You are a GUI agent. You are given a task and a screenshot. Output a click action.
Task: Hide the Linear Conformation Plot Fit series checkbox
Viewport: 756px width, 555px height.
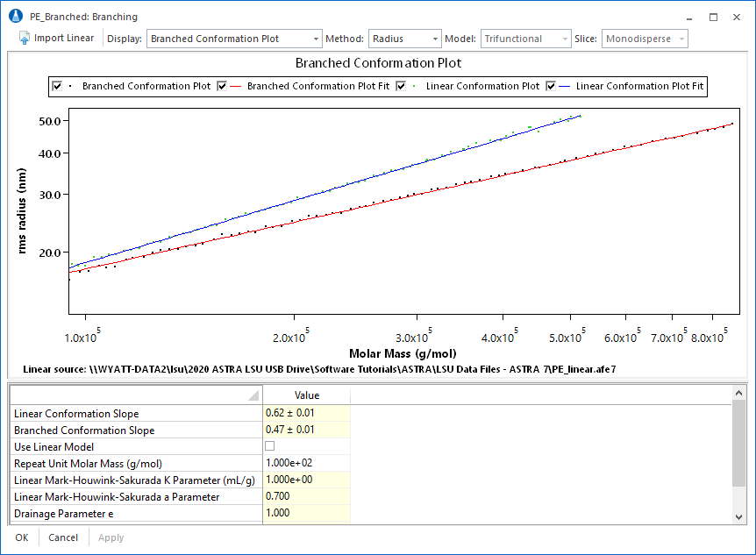tap(552, 86)
